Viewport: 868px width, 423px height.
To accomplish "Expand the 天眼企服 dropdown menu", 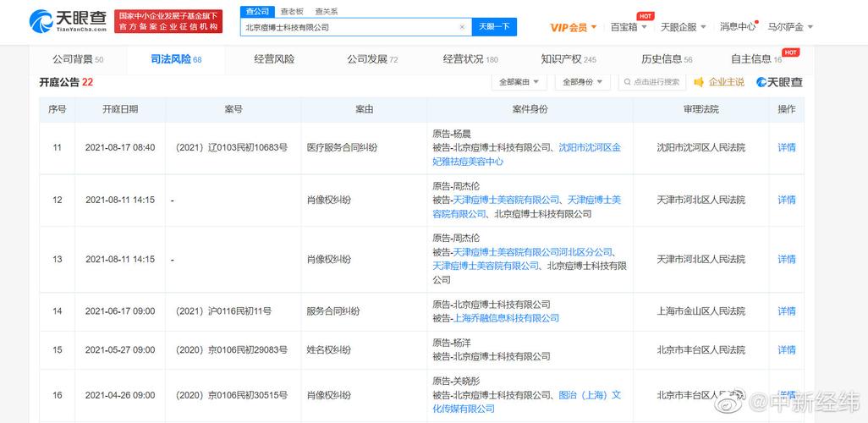I will pyautogui.click(x=683, y=27).
